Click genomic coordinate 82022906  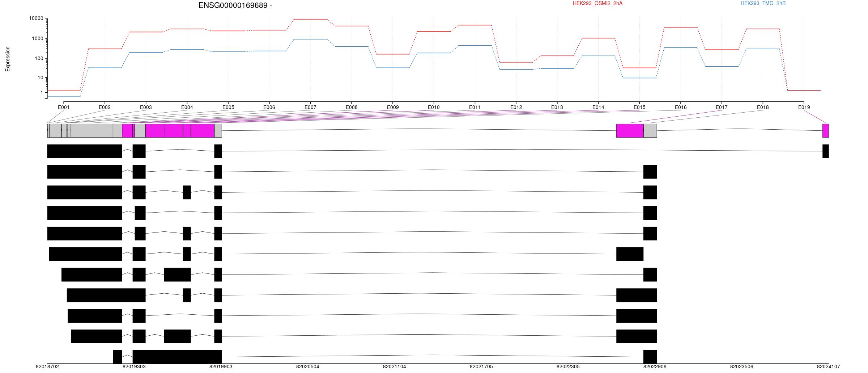pos(655,366)
